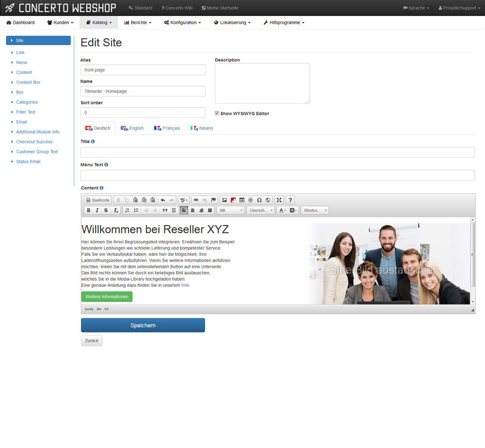Viewport: 485px width, 448px height.
Task: Switch to the English language tab
Action: pos(132,128)
